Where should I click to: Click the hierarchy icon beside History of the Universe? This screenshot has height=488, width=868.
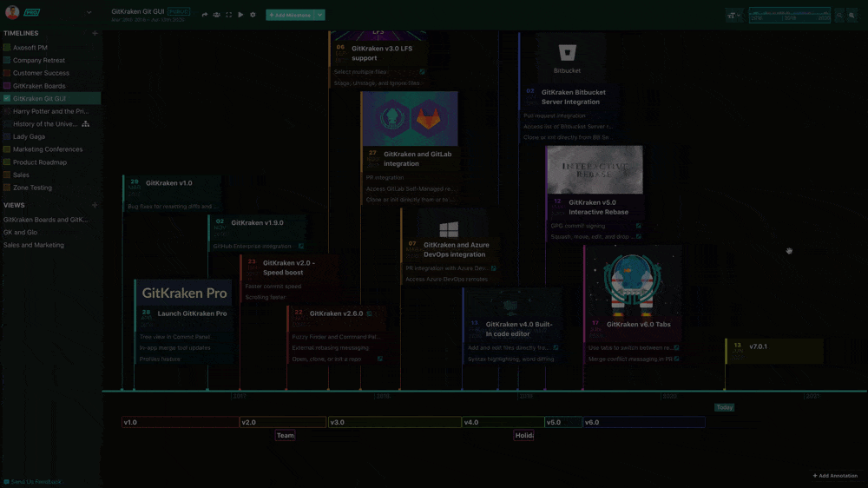click(x=85, y=124)
